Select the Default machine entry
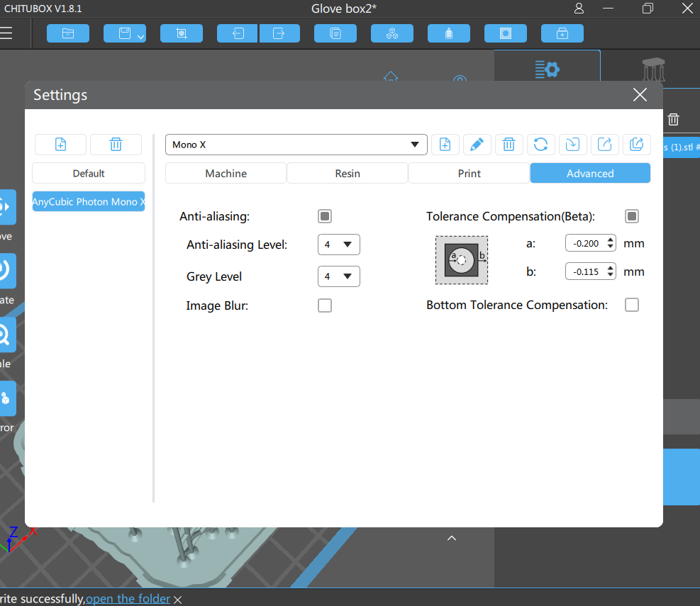700x606 pixels. pyautogui.click(x=89, y=173)
